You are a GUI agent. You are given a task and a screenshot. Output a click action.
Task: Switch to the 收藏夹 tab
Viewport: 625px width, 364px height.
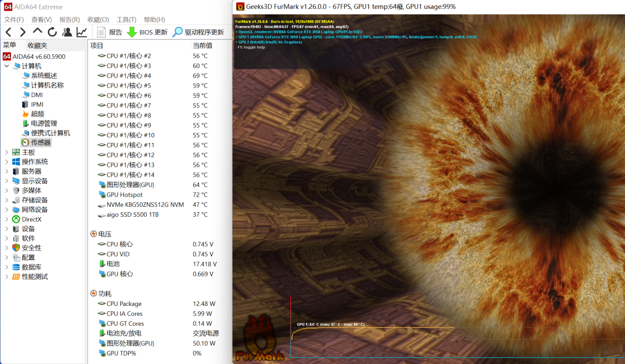coord(37,45)
